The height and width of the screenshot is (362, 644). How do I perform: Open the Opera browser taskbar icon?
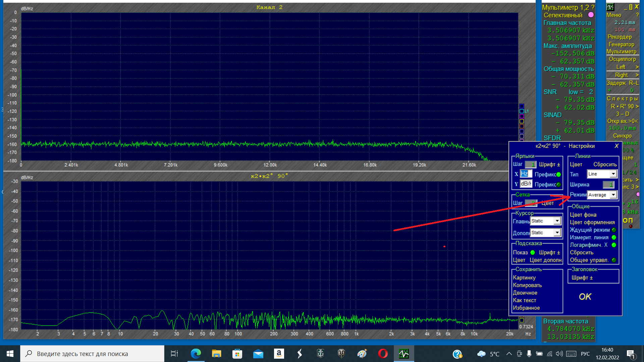coord(383,354)
